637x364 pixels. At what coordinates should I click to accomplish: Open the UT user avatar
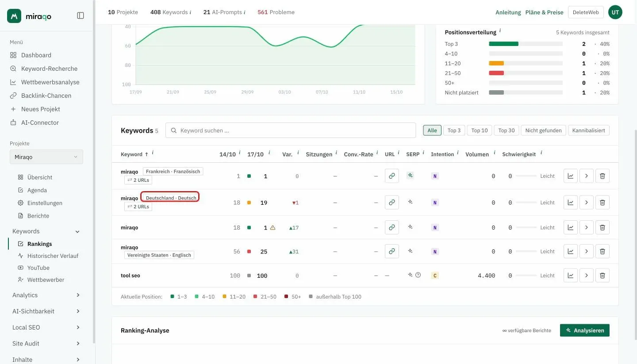pos(615,12)
